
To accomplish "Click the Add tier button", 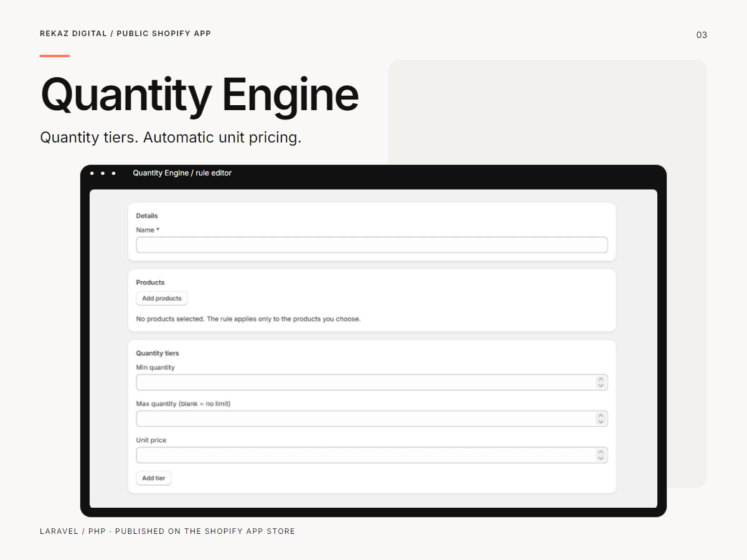I will click(x=154, y=478).
